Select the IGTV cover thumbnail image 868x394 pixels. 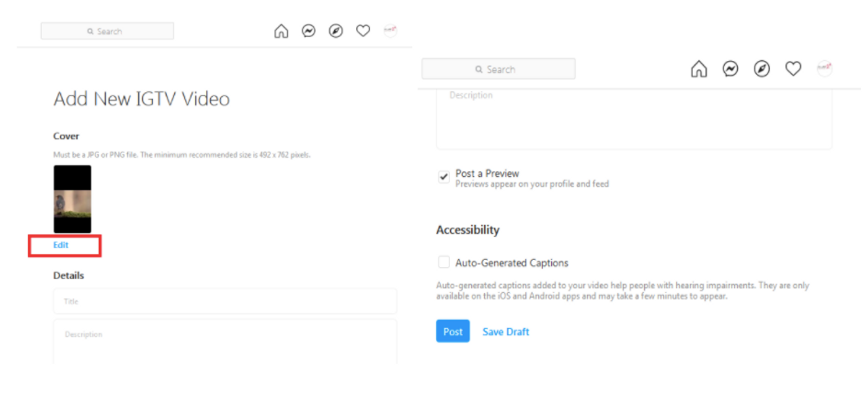pos(73,199)
